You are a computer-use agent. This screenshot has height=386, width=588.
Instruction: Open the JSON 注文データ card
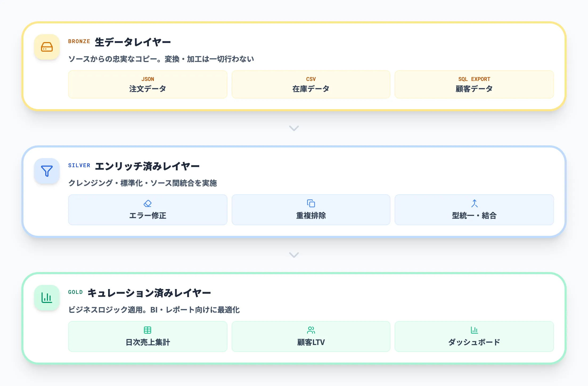click(148, 84)
